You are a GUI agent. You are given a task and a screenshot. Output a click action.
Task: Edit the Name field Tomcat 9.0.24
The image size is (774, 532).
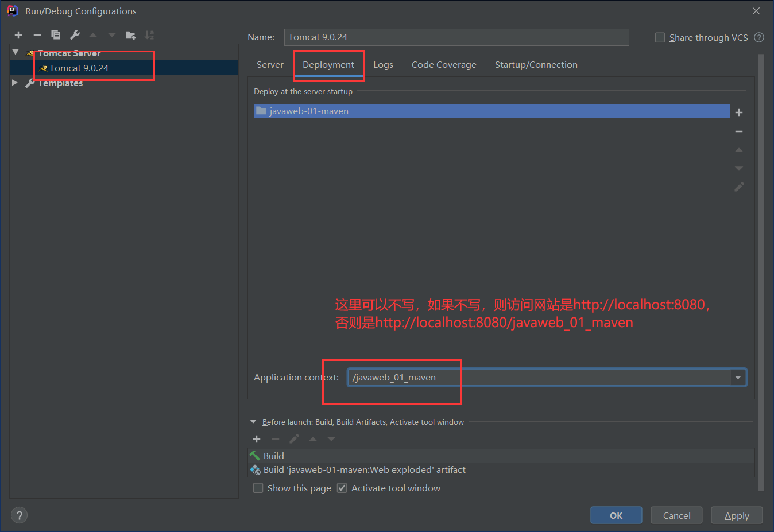[x=456, y=37]
